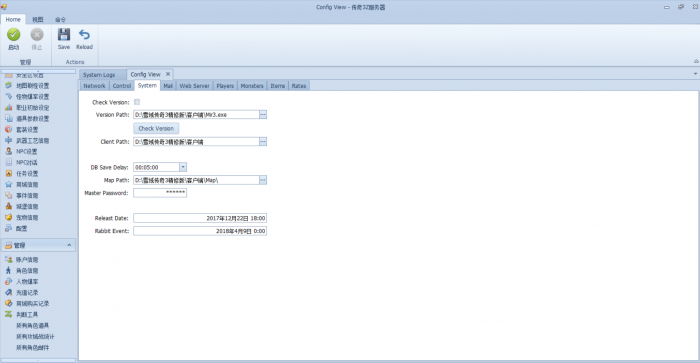Open 配置 icon in sidebar

(8, 228)
